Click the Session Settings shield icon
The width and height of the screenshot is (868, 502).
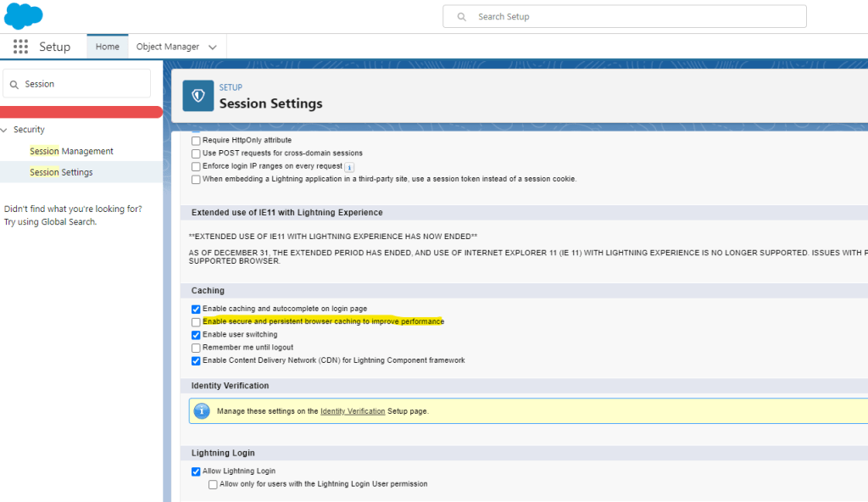pyautogui.click(x=198, y=96)
